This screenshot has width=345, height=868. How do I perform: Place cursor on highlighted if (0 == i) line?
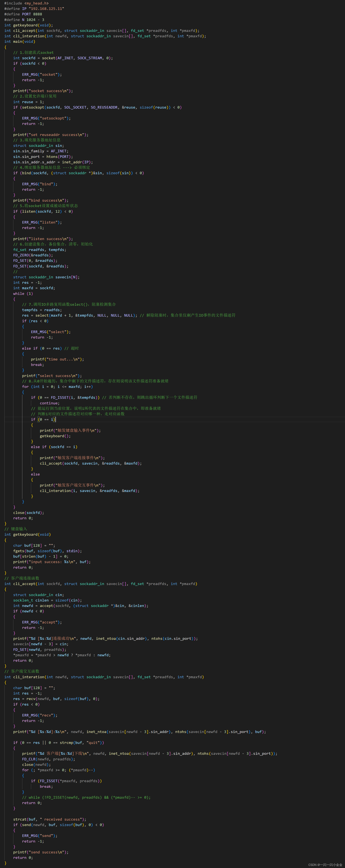(x=43, y=420)
